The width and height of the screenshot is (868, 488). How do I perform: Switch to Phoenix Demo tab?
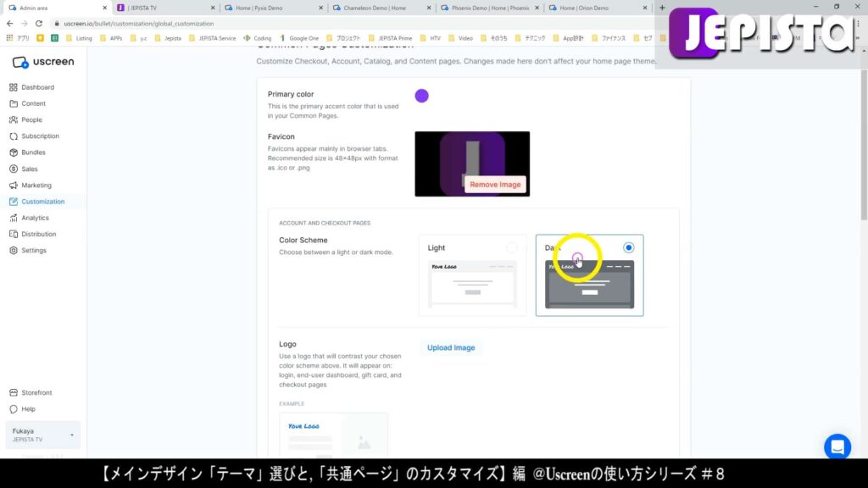[x=489, y=8]
